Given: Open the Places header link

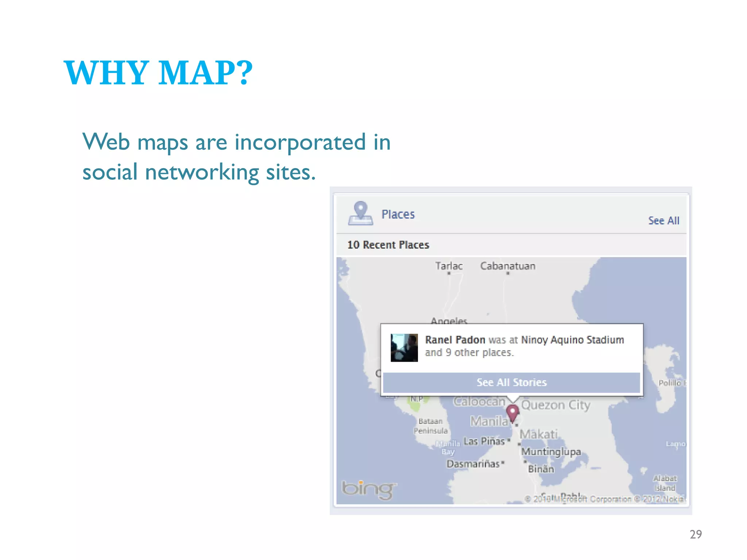Looking at the screenshot, I should pyautogui.click(x=398, y=214).
